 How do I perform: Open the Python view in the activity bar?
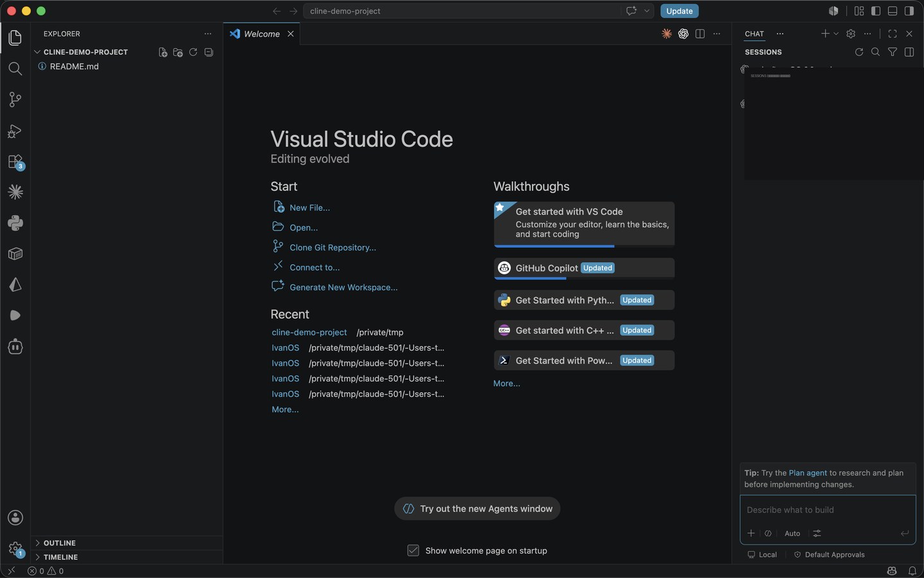(x=15, y=223)
